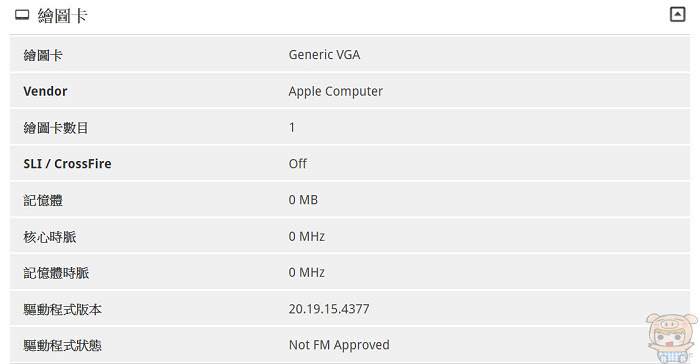Image resolution: width=700 pixels, height=364 pixels.
Task: Click the 0 MHz value in 核心時脈 row
Action: [x=306, y=236]
